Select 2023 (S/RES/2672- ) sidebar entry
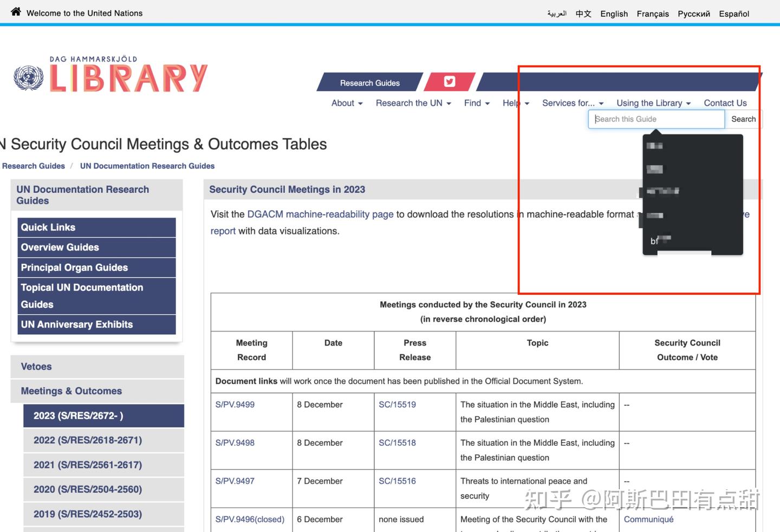Image resolution: width=780 pixels, height=532 pixels. click(104, 416)
